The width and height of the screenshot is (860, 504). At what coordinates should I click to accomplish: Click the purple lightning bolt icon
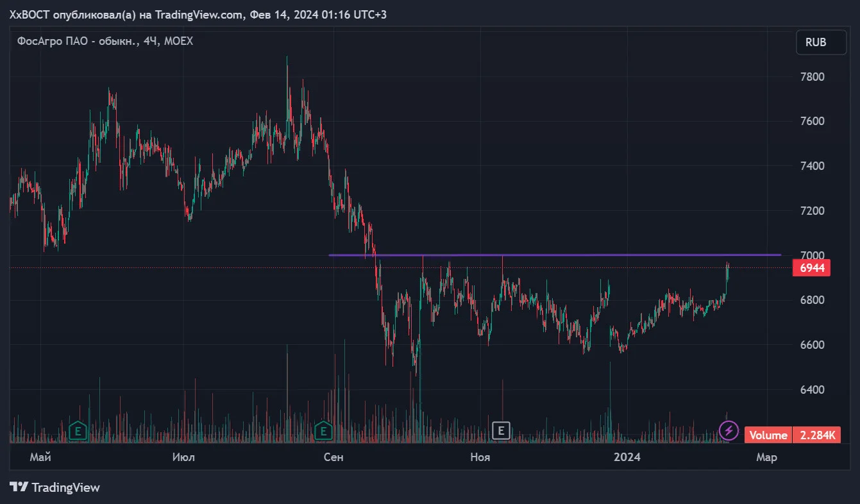pos(728,430)
